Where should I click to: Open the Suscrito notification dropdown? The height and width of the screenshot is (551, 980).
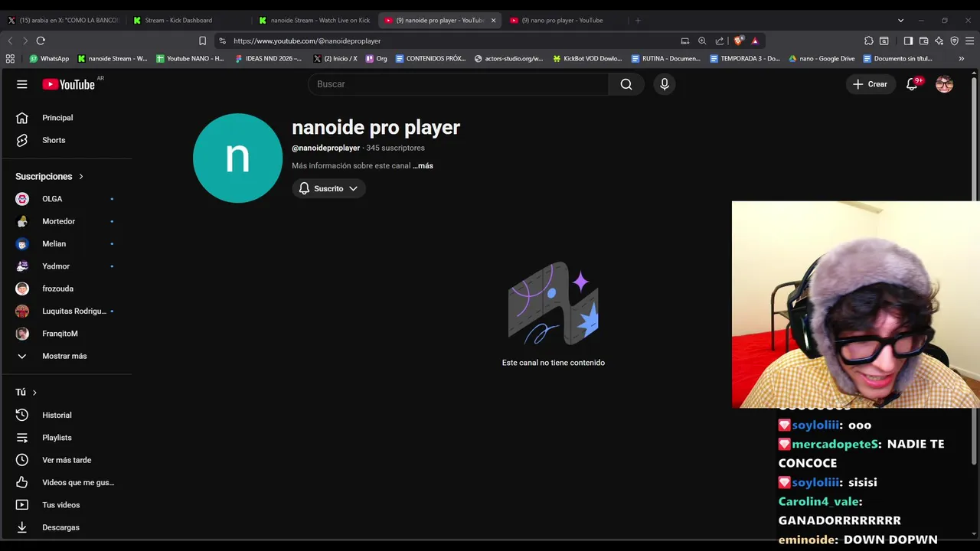[328, 188]
